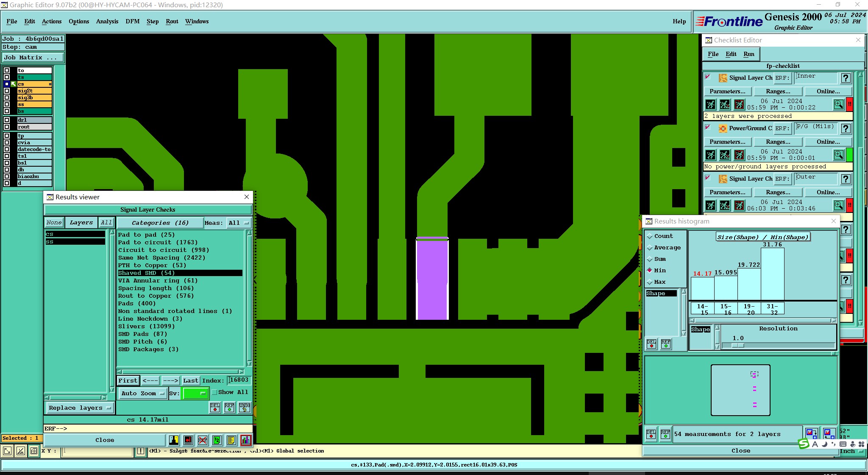Click magnifier results icon for Inner signal check

tap(838, 104)
